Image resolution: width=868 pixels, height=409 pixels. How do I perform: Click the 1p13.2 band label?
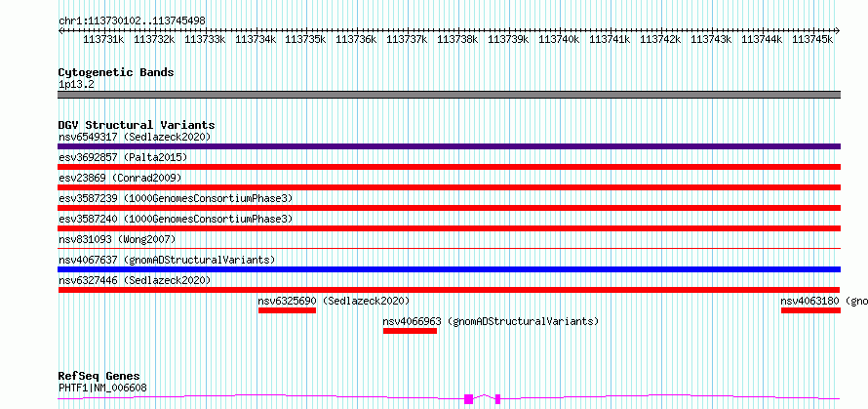coord(76,85)
